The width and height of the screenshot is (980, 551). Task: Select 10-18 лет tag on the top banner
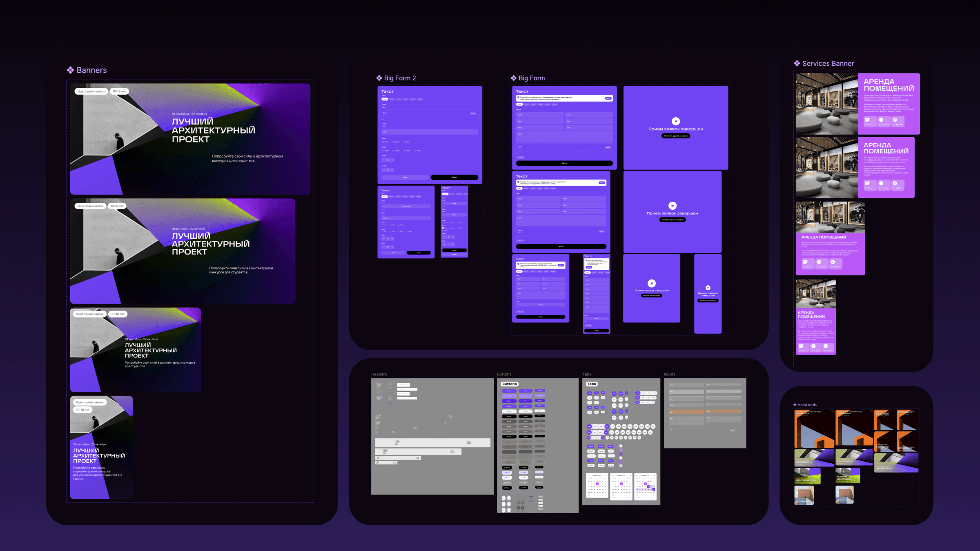119,91
